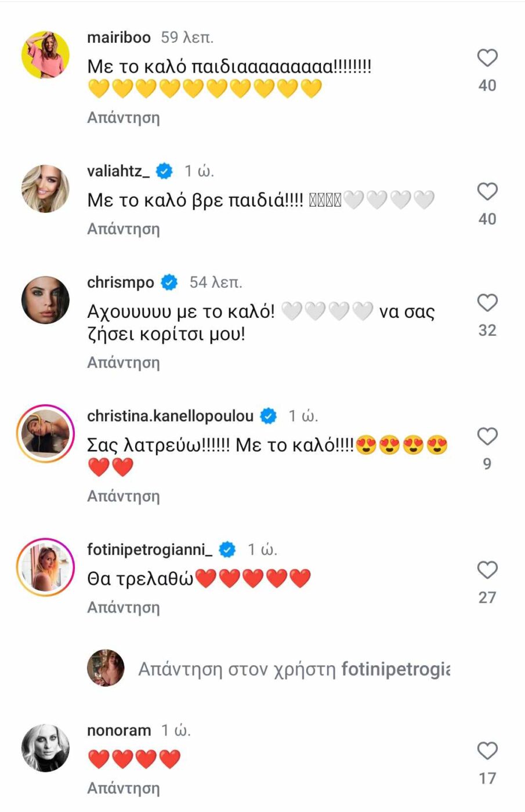Open the nonoram username link
Viewport: 525px width, 812px height.
(119, 730)
